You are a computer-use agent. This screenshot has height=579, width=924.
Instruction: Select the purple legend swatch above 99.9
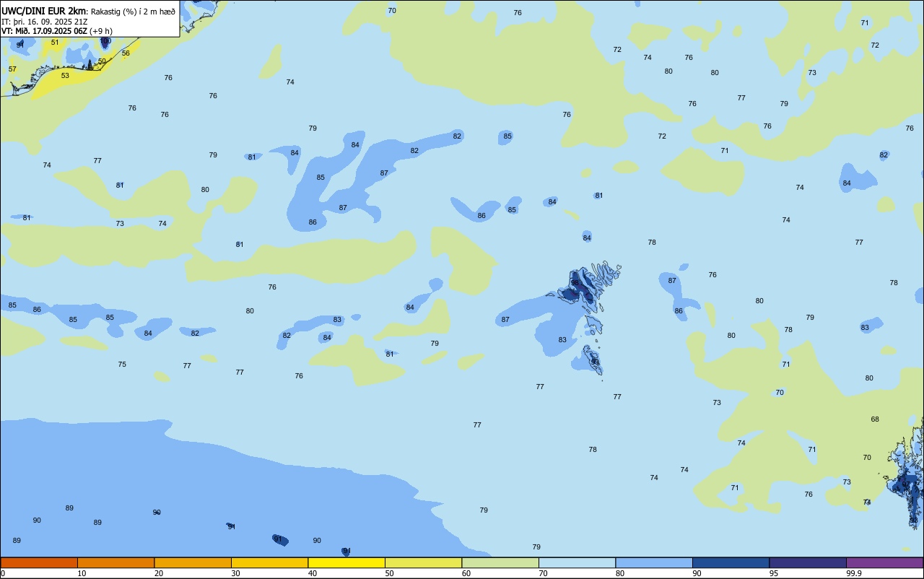tap(884, 562)
